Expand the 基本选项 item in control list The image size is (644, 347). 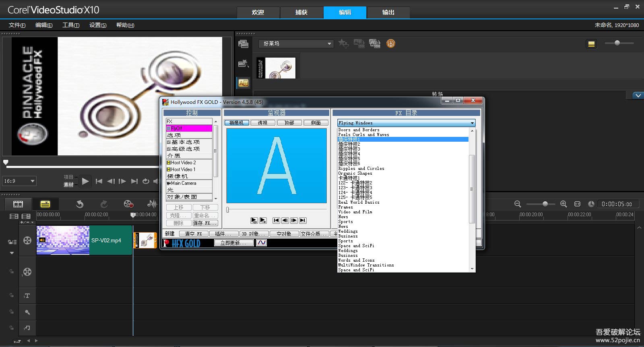point(189,142)
